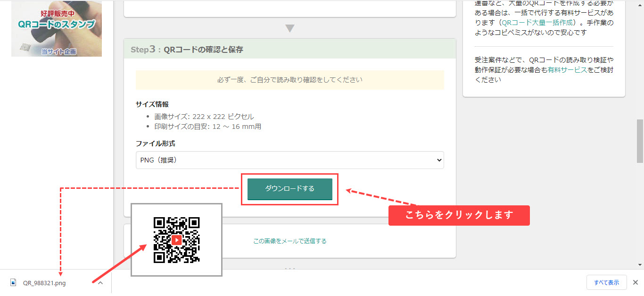Open この画像をメールで送信する link
Image resolution: width=644 pixels, height=296 pixels.
(x=289, y=241)
